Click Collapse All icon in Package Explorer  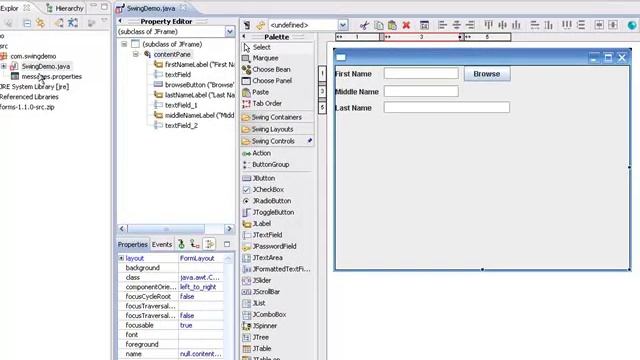click(x=27, y=23)
